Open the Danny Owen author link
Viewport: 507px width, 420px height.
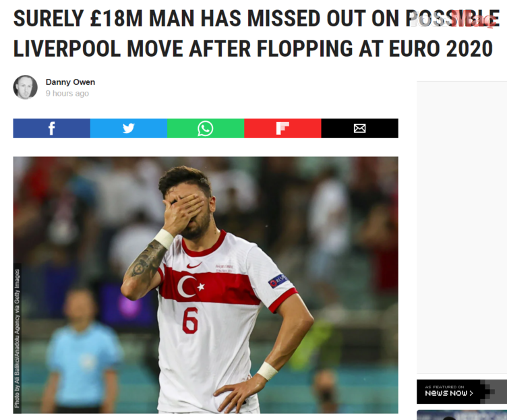tap(70, 82)
